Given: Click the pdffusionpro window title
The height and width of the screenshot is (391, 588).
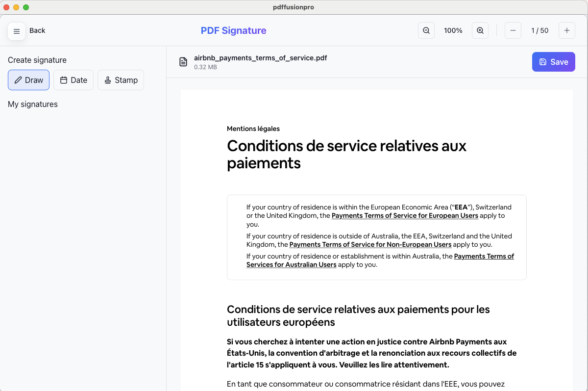Looking at the screenshot, I should 294,7.
